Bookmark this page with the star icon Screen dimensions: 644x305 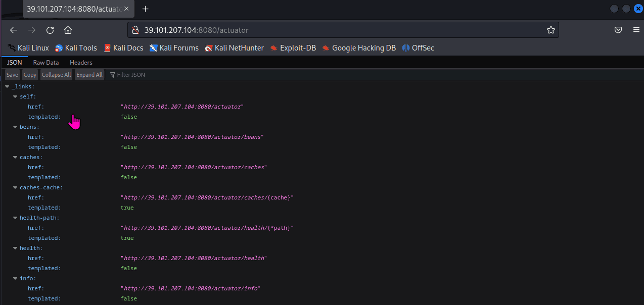click(x=550, y=30)
